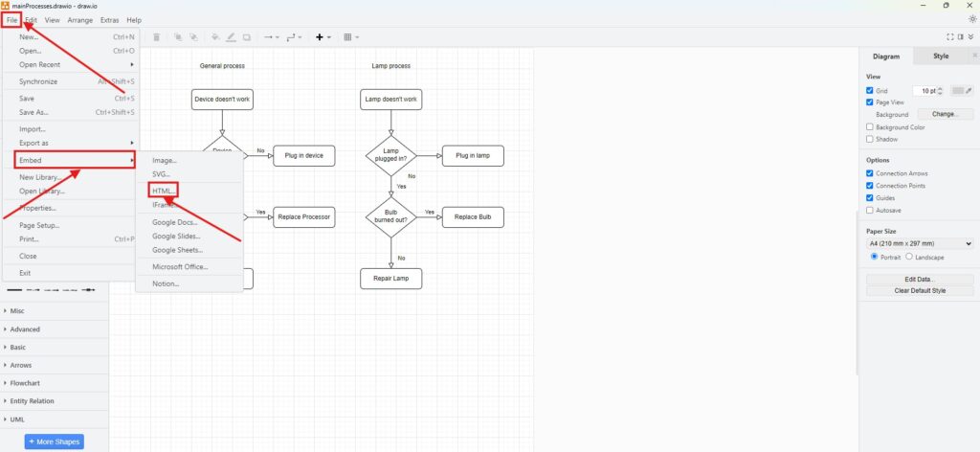Image resolution: width=980 pixels, height=452 pixels.
Task: Select the Landscape radio button
Action: tap(909, 257)
